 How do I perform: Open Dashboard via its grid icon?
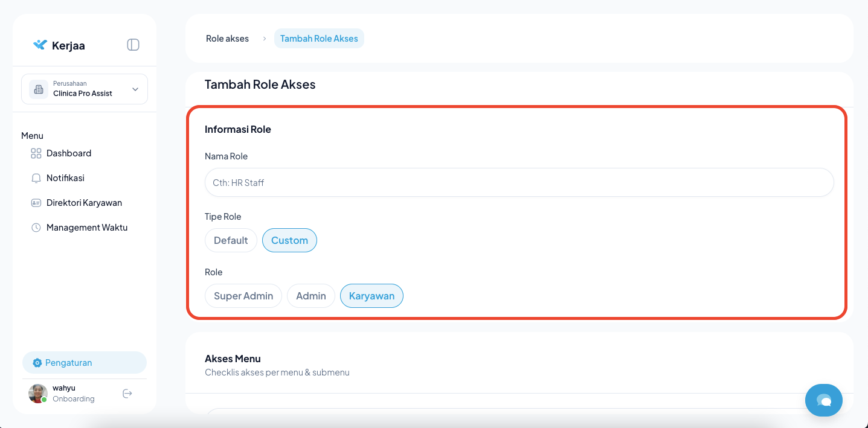[36, 153]
